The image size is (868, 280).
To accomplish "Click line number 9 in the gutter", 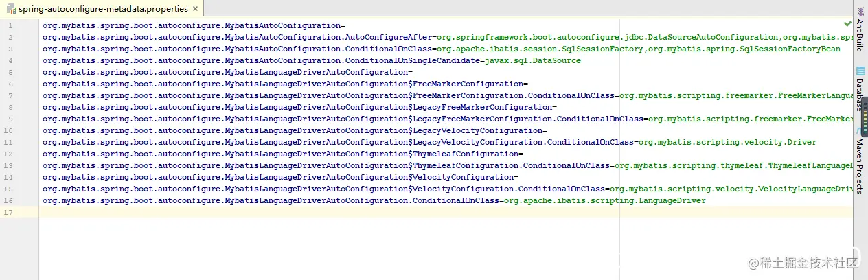I will (10, 119).
